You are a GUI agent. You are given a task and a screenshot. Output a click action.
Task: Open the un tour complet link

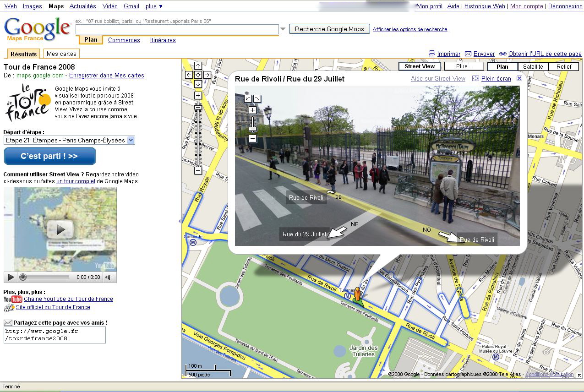point(76,181)
